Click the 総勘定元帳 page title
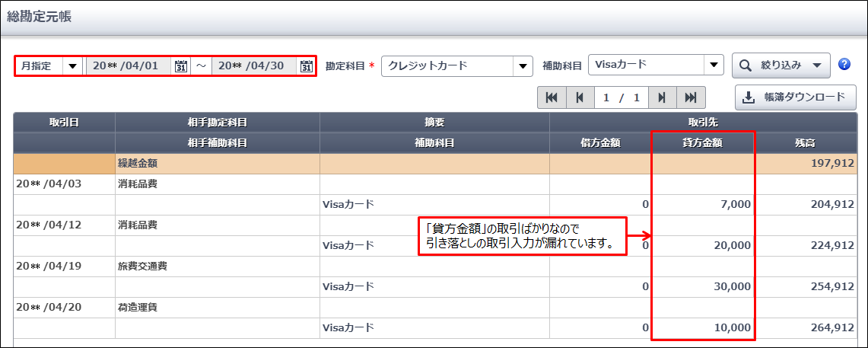Image resolution: width=868 pixels, height=348 pixels. coord(39,16)
